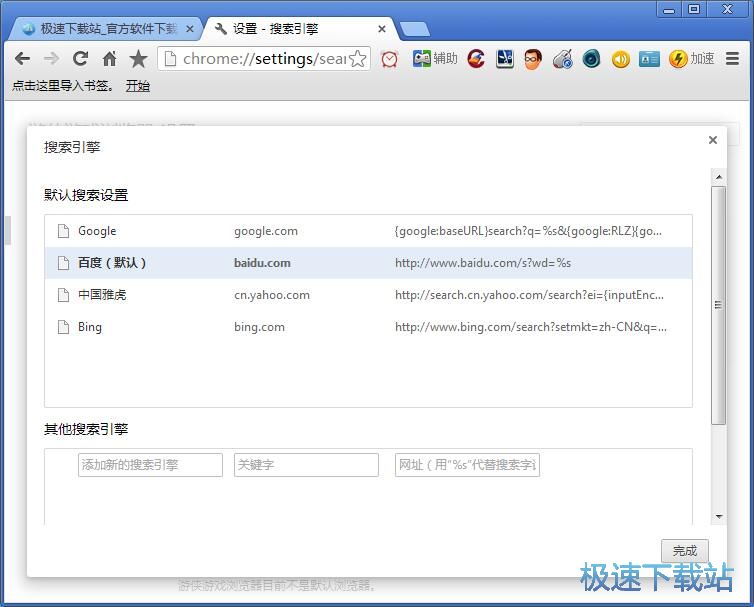Viewport: 754px width, 607px height.
Task: Select the 设置 - 搜索引擎 tab
Action: point(299,29)
